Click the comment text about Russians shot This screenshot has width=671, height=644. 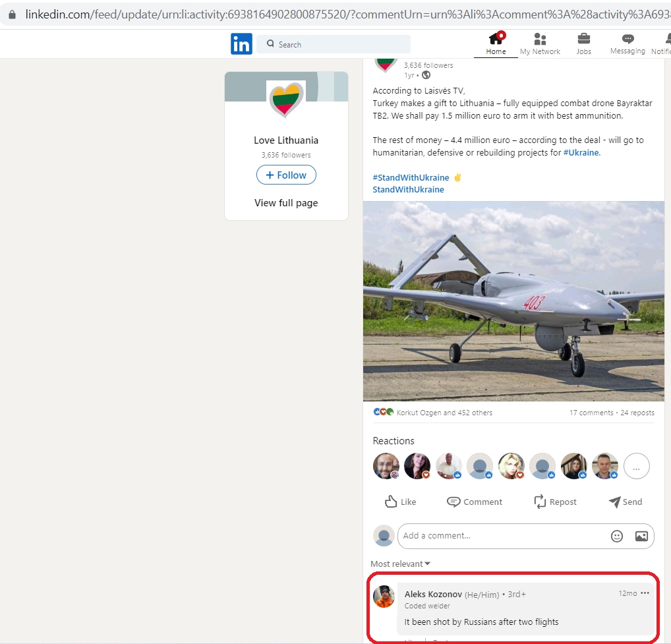coord(481,622)
